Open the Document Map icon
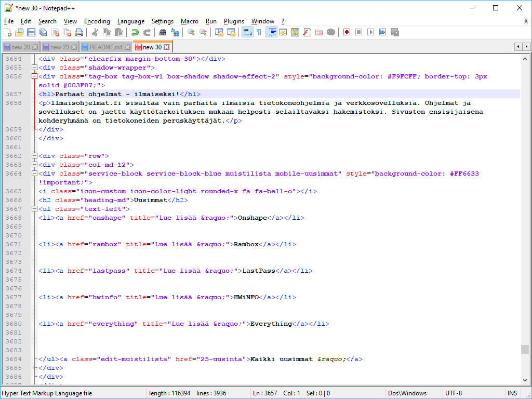The width and height of the screenshot is (532, 399). [295, 32]
